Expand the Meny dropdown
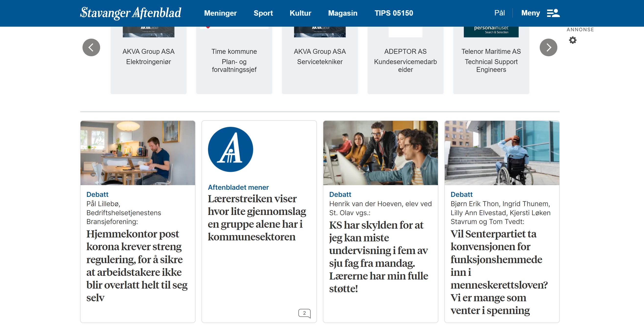The image size is (644, 325). [530, 13]
